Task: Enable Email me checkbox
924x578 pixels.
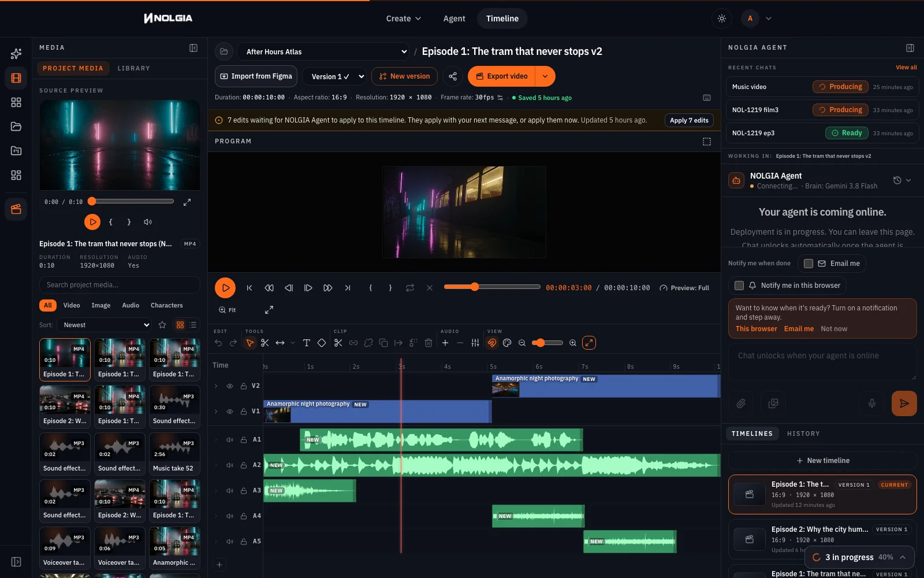Action: (x=808, y=264)
